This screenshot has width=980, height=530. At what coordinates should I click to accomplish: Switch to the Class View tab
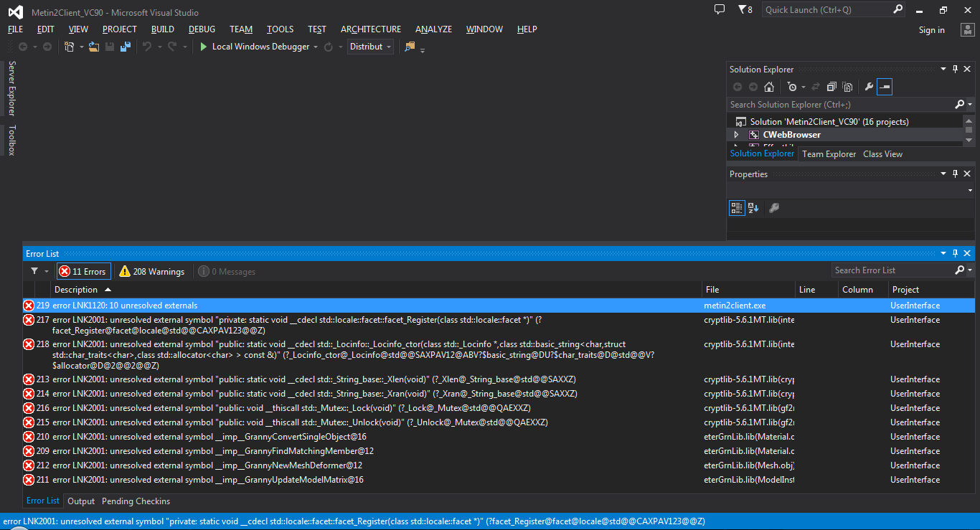(x=883, y=154)
